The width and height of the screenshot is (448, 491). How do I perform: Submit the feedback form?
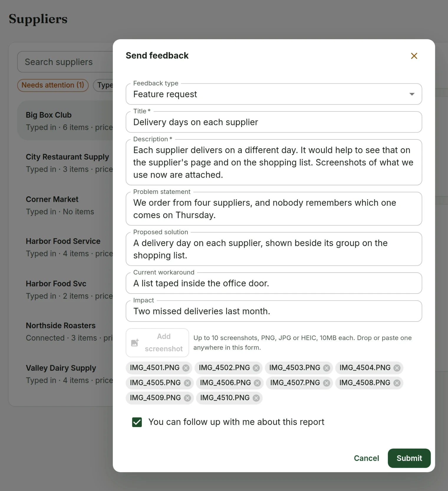click(409, 458)
